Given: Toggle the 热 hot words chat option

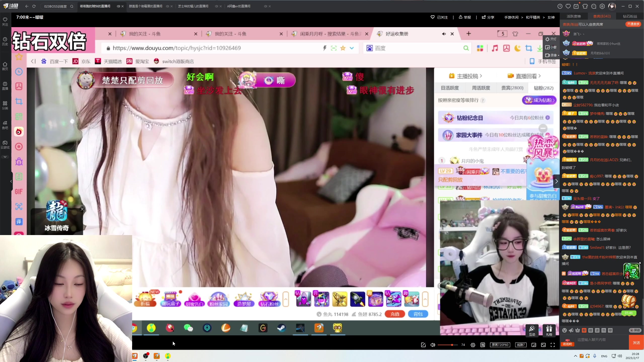Looking at the screenshot, I should pos(604,330).
